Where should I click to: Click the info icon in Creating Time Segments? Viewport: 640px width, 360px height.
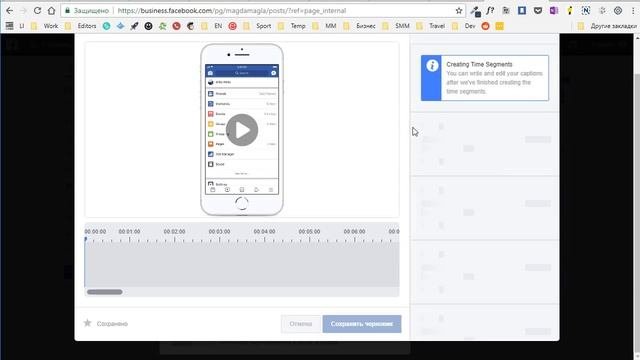pyautogui.click(x=432, y=65)
